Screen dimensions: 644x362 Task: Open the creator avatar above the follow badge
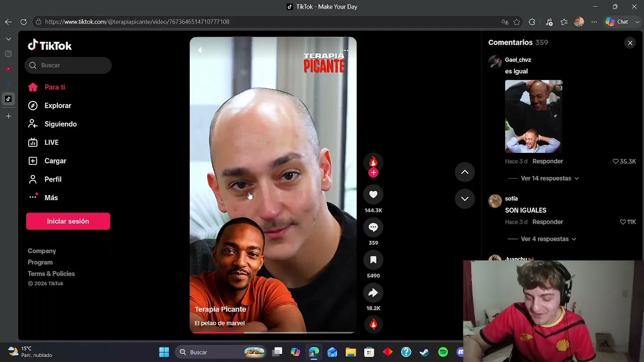tap(373, 162)
